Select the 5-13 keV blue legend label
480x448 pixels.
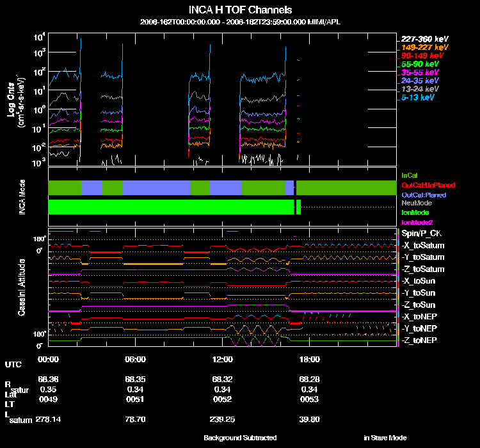tap(417, 97)
